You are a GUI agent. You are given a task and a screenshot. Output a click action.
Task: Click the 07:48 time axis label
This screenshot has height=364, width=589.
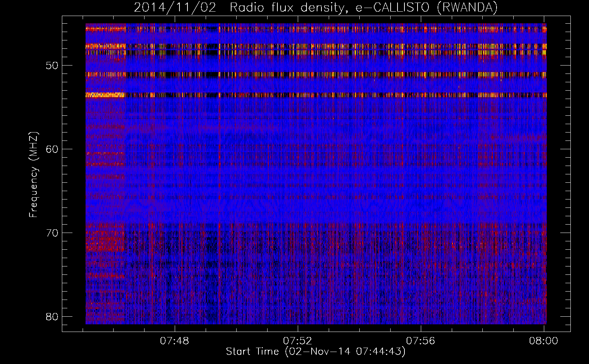[175, 341]
